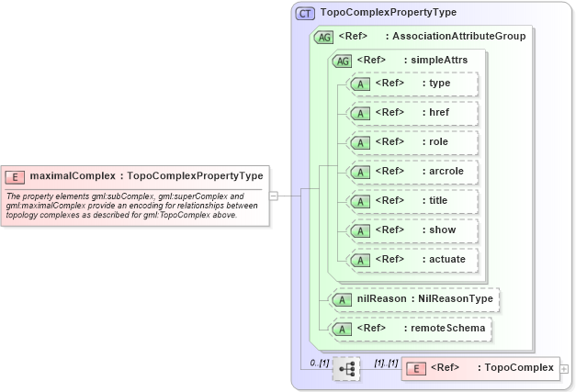
Task: Click the A icon of actuate attribute
Action: pos(360,260)
